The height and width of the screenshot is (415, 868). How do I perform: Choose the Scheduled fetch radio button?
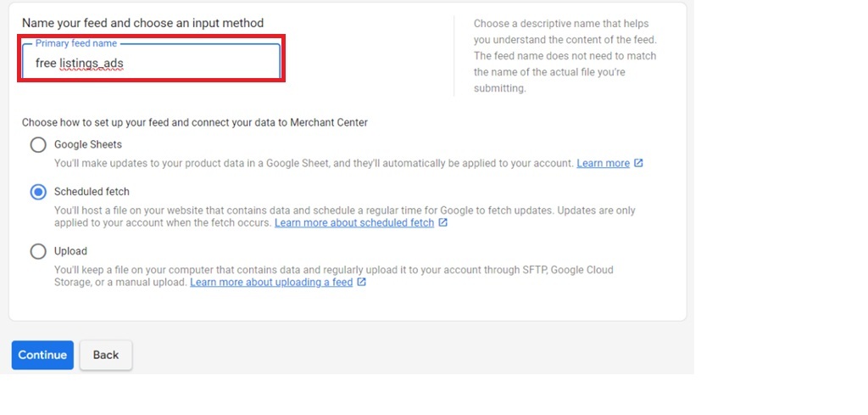[x=38, y=192]
